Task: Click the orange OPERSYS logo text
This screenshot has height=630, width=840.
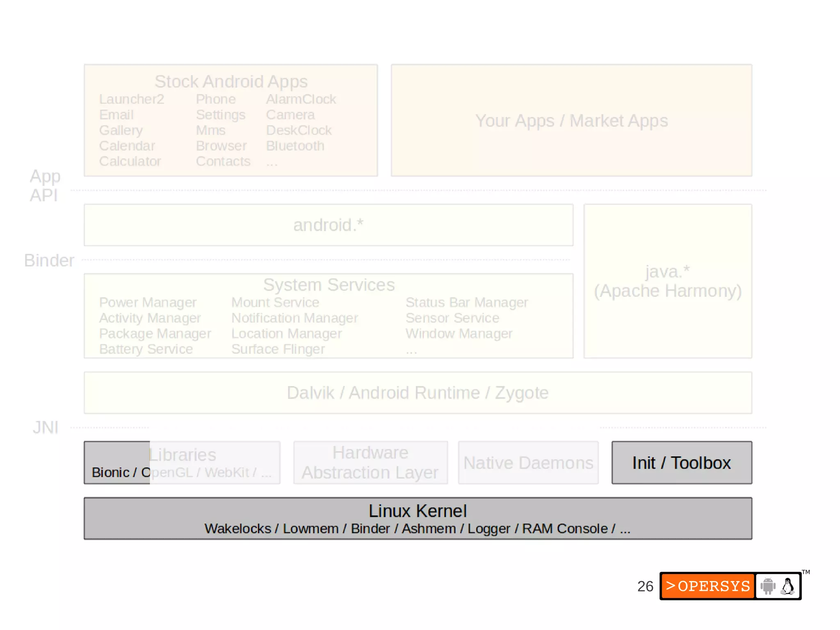Action: [x=708, y=586]
